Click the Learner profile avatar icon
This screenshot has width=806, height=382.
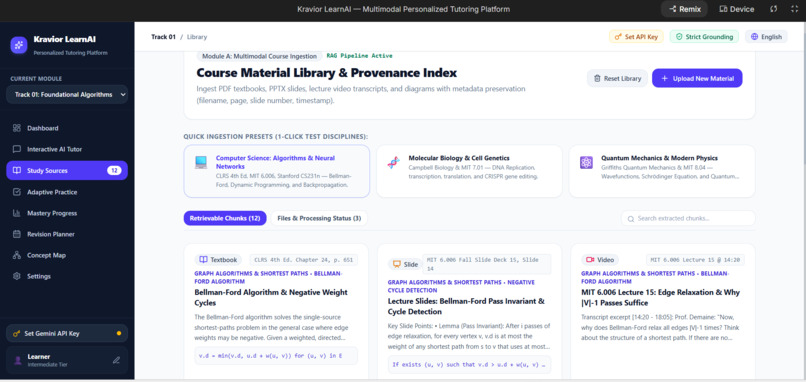tap(18, 360)
